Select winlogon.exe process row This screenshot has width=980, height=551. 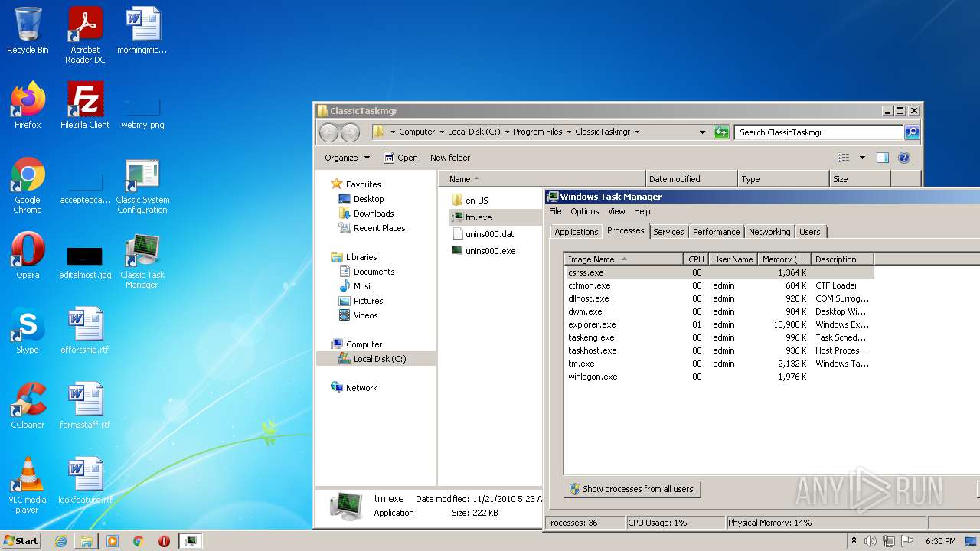[718, 377]
